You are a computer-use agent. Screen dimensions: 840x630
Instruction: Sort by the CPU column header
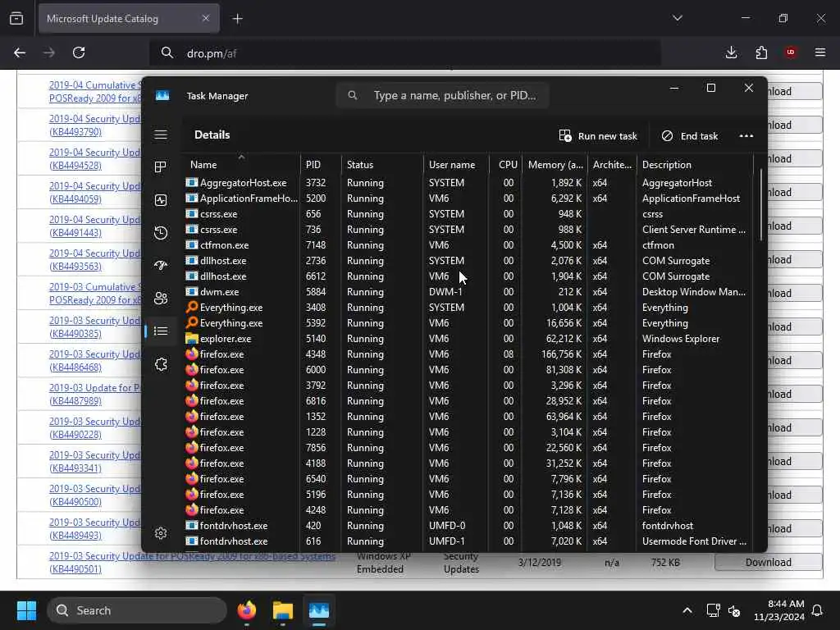click(505, 164)
